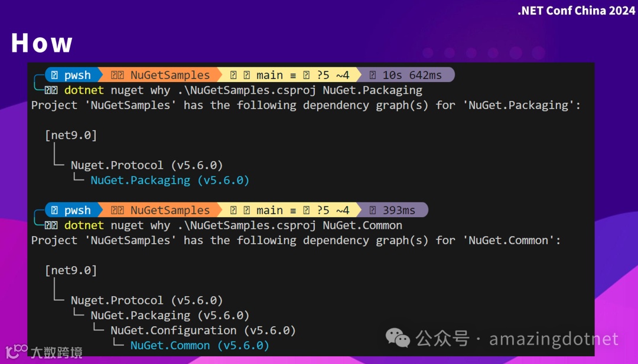
Task: Click the main branch segment in the 393ms prompt
Action: 289,210
